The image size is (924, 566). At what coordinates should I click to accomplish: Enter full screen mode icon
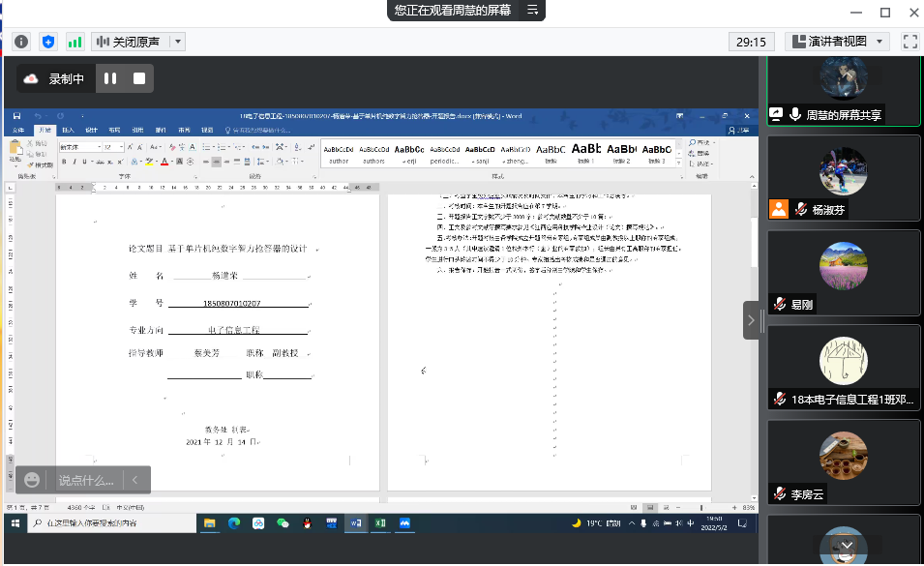909,42
